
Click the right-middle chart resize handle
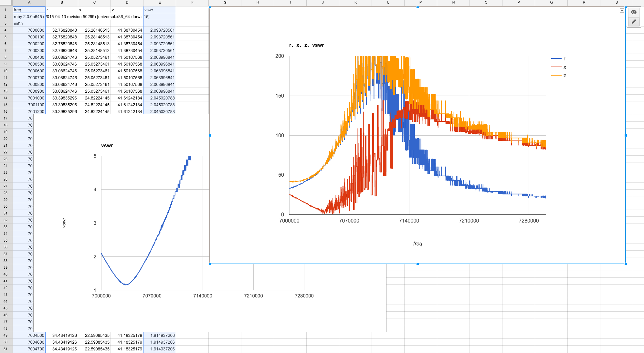coord(626,135)
